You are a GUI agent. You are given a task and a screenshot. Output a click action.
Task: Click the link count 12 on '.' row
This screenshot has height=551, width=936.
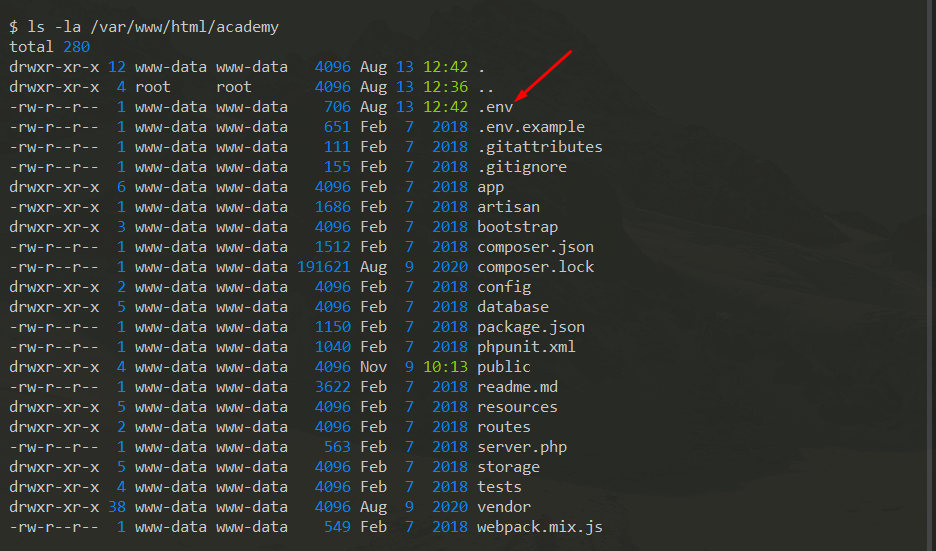coord(117,67)
